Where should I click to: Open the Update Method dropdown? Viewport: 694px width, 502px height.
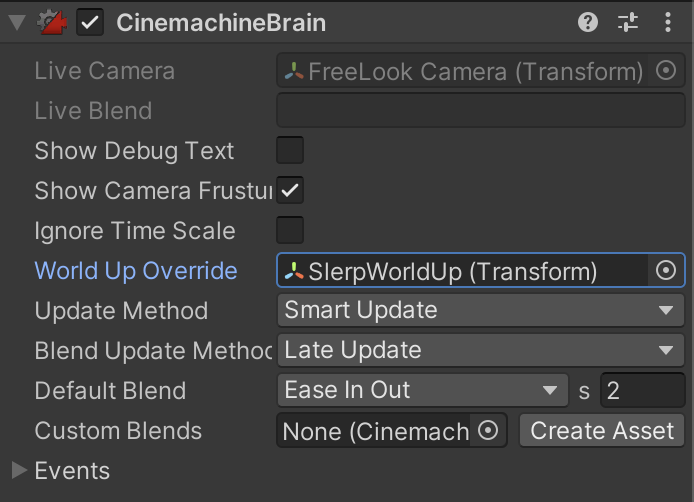(x=480, y=311)
